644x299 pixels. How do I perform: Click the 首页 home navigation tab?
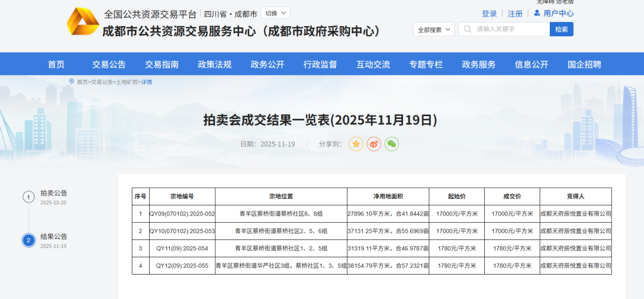click(x=56, y=65)
